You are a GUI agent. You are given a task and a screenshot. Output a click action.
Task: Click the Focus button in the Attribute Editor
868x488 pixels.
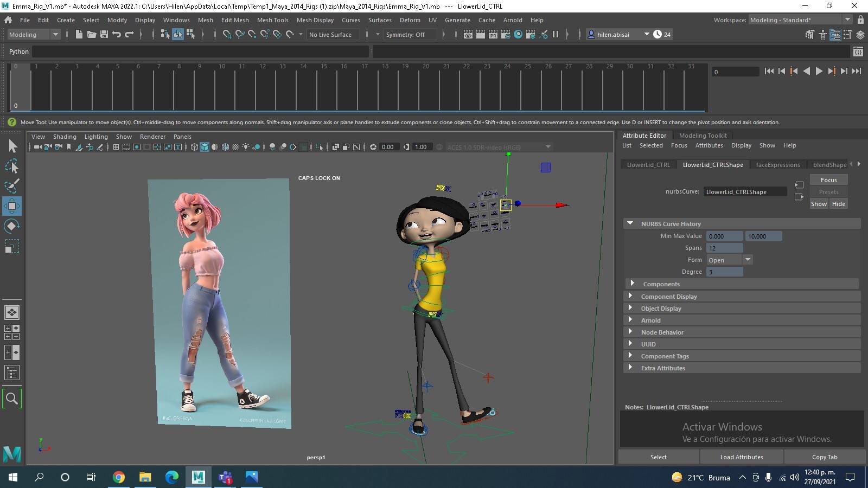click(x=828, y=179)
